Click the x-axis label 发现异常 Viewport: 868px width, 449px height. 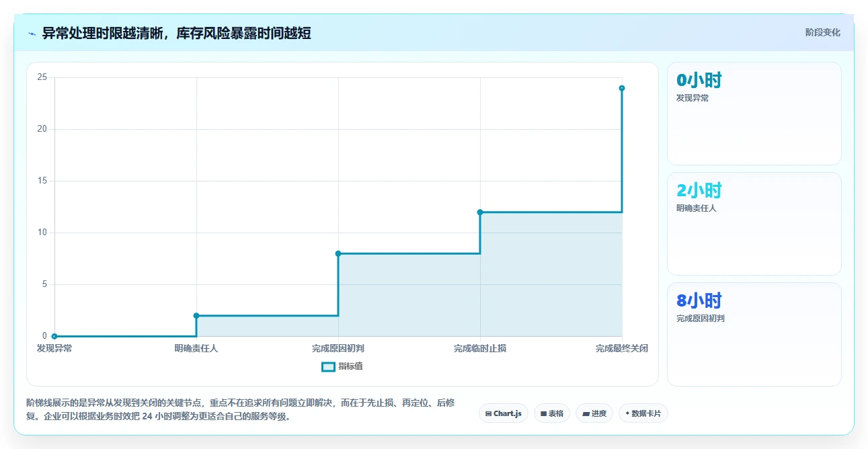pyautogui.click(x=54, y=348)
